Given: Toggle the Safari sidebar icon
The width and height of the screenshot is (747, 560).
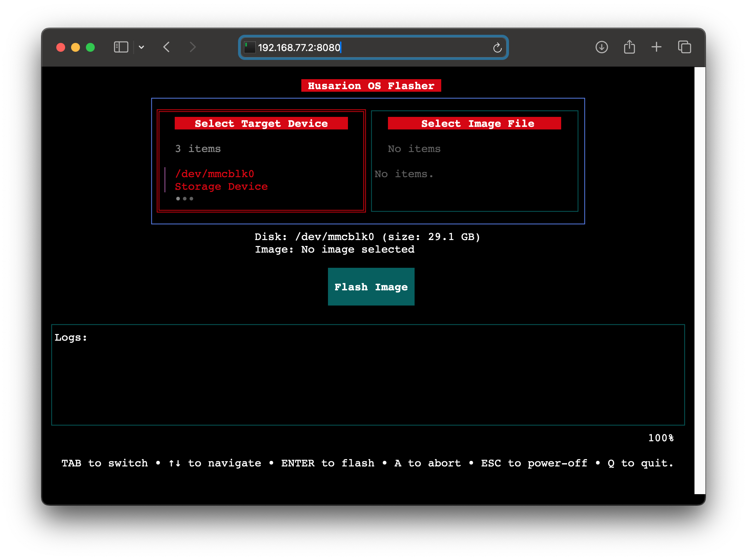Looking at the screenshot, I should (121, 47).
